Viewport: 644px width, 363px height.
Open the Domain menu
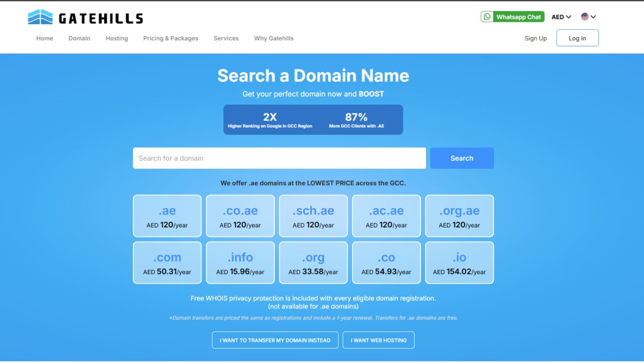point(79,38)
